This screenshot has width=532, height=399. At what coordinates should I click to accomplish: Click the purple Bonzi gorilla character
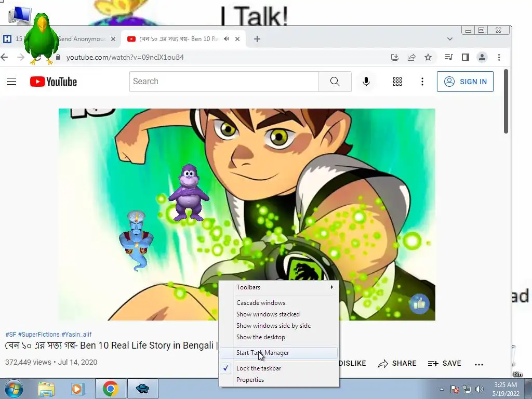[189, 192]
